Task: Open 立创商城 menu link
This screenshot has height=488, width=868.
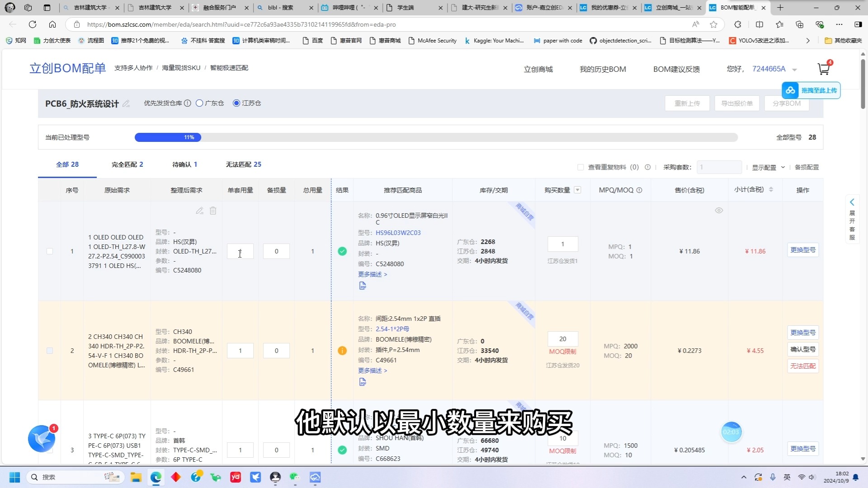Action: click(x=538, y=69)
